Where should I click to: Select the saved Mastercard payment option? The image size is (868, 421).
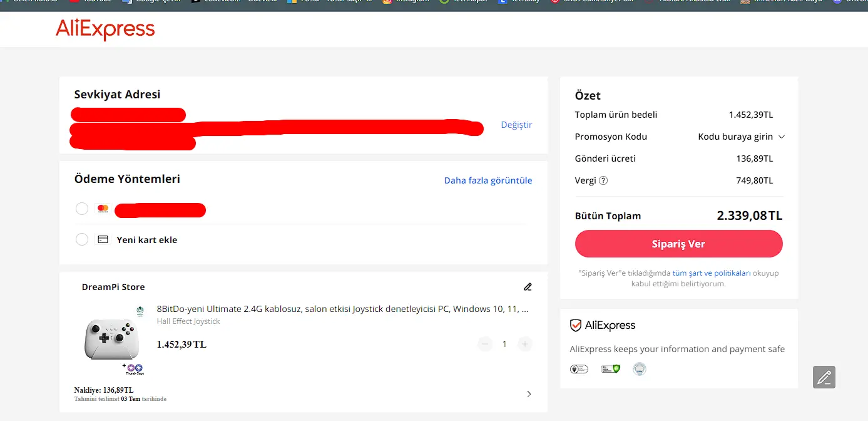click(82, 209)
